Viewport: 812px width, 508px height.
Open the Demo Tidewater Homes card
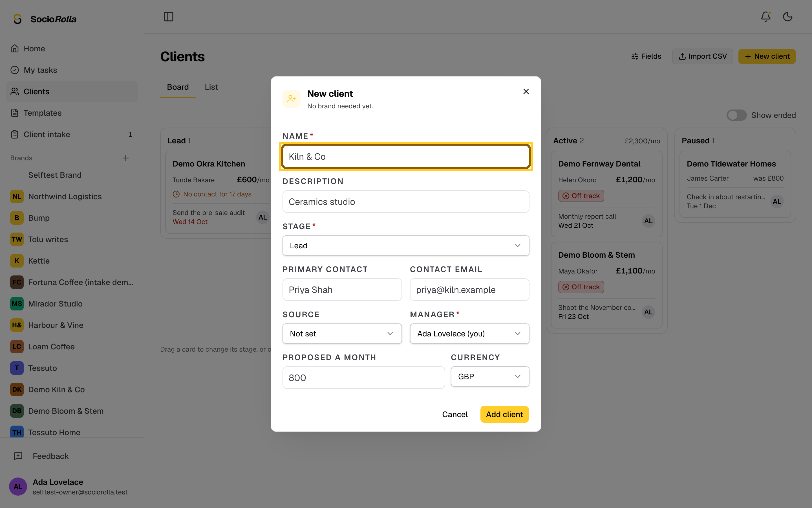(735, 184)
